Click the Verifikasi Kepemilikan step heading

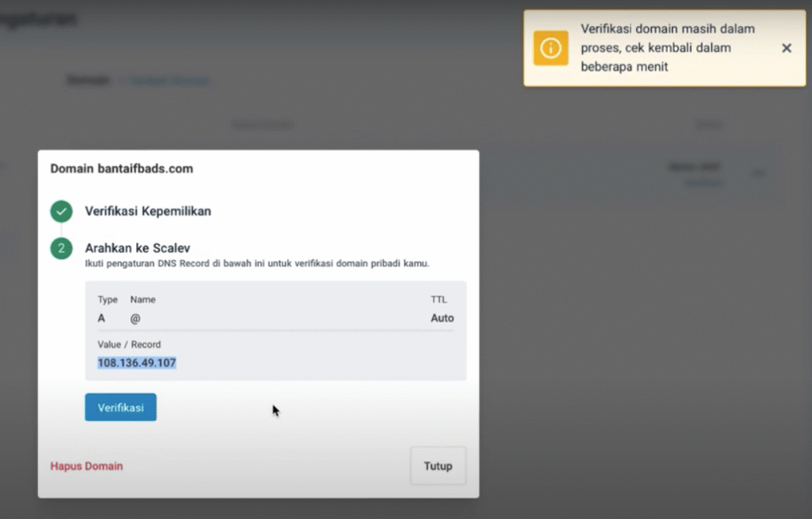[x=148, y=211]
